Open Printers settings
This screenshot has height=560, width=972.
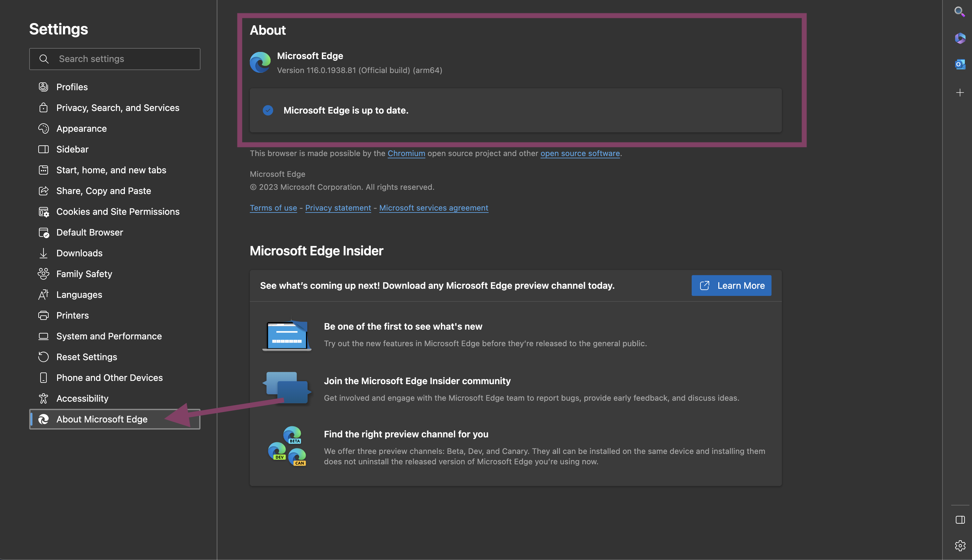coord(115,315)
